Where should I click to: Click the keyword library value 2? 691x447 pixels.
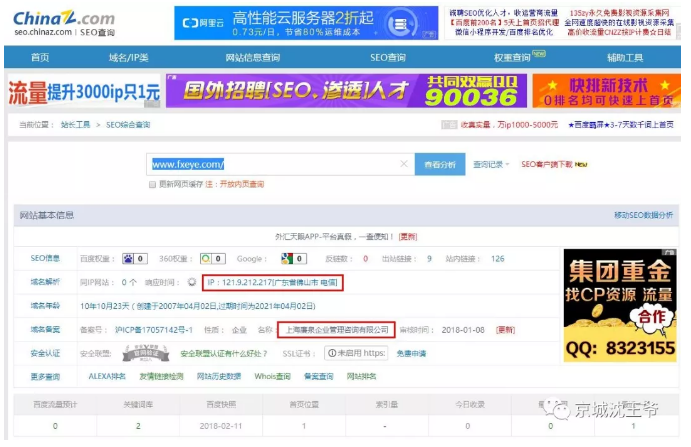click(138, 426)
